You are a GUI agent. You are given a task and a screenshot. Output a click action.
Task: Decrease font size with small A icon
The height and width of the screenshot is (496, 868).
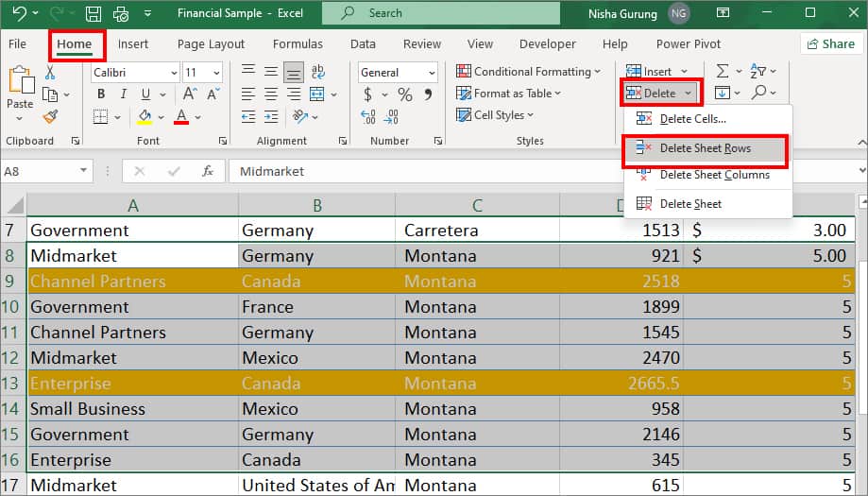pos(213,94)
